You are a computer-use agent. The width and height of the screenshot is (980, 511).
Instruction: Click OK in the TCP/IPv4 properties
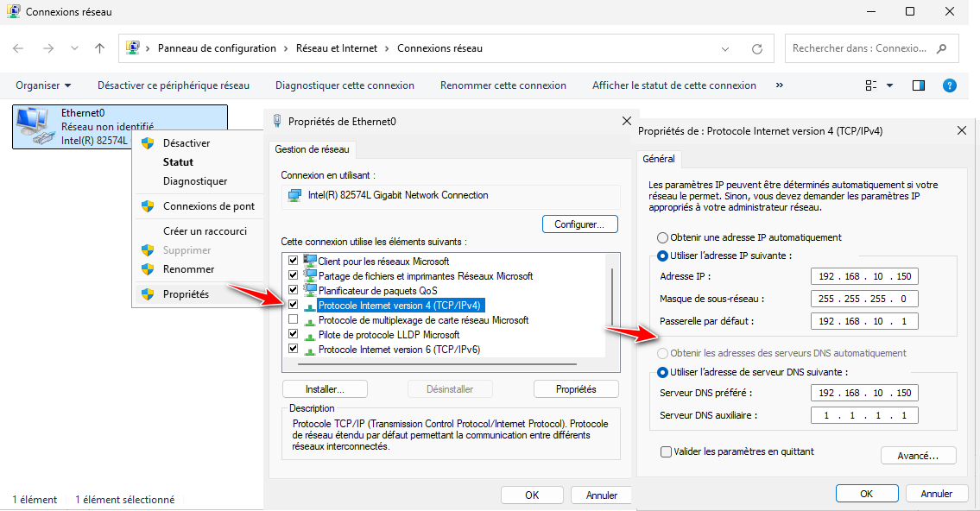pyautogui.click(x=867, y=494)
